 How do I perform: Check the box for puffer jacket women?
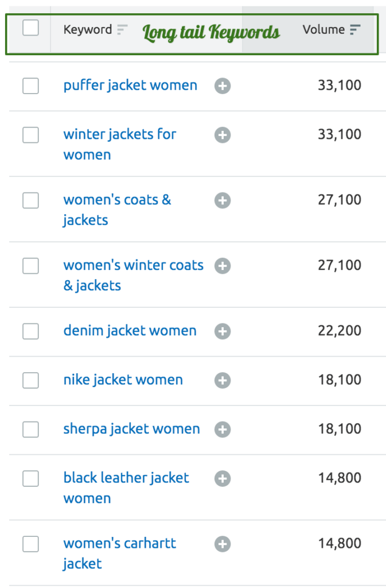(x=31, y=86)
